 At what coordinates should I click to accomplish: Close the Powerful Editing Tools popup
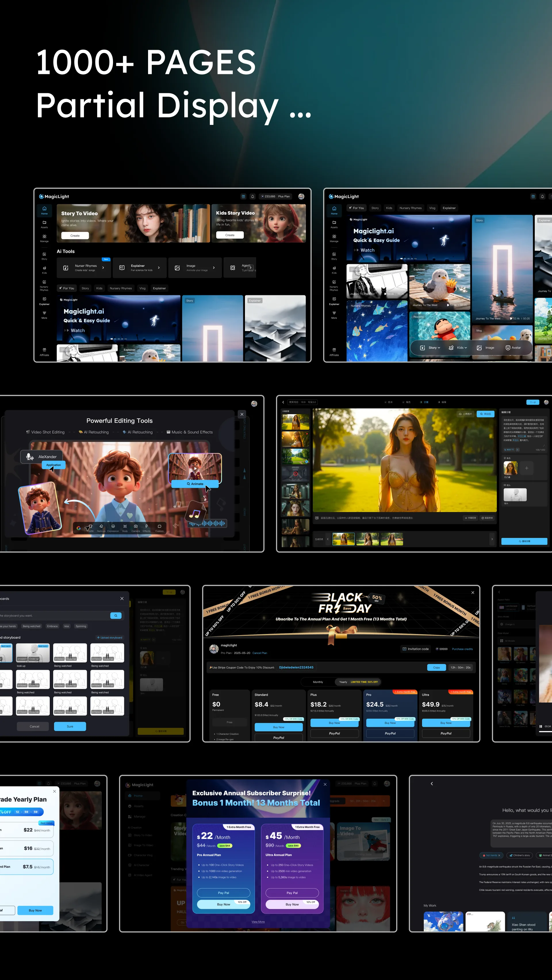pyautogui.click(x=242, y=414)
